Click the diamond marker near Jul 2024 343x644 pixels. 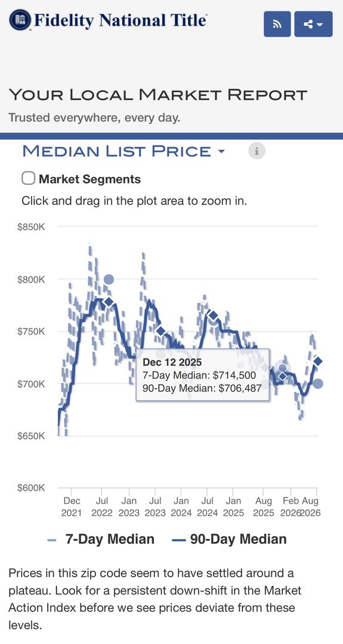pos(213,315)
